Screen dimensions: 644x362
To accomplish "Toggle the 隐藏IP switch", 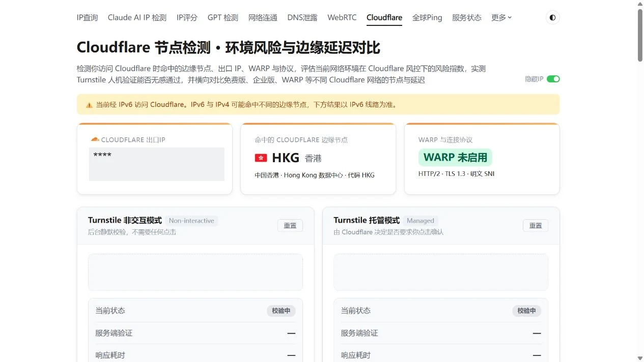I will (x=553, y=79).
